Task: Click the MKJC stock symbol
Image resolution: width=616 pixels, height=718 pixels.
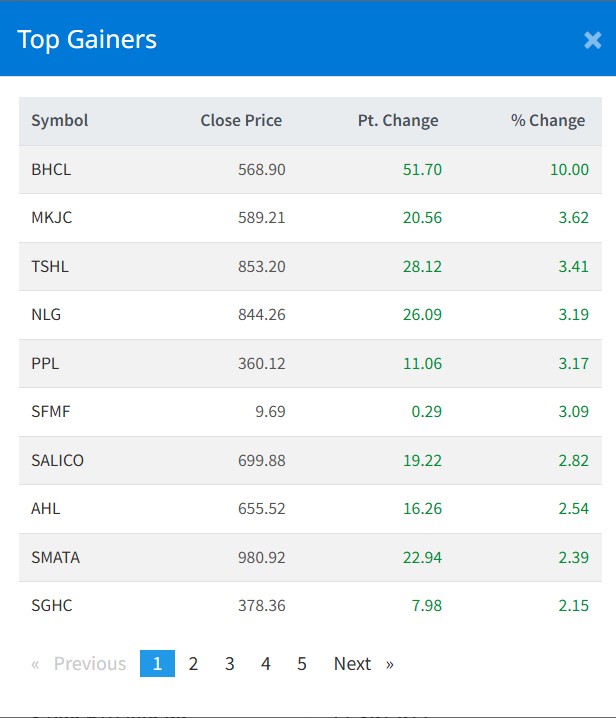Action: point(50,218)
